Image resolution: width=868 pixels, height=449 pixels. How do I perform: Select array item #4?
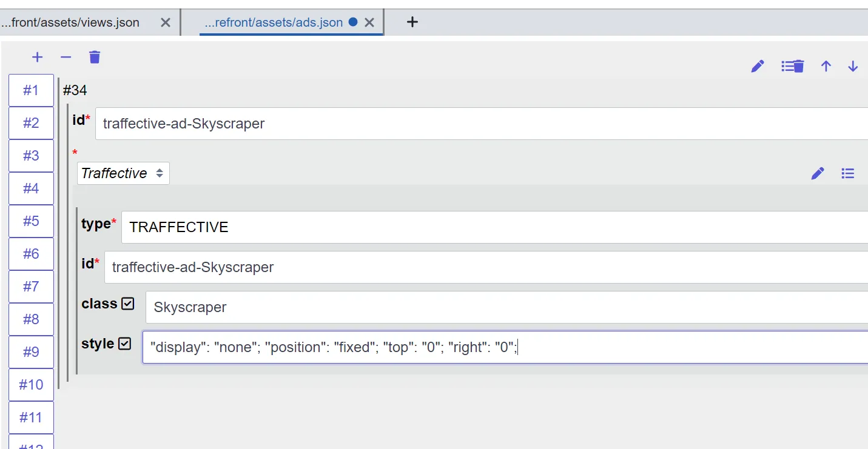click(x=31, y=188)
